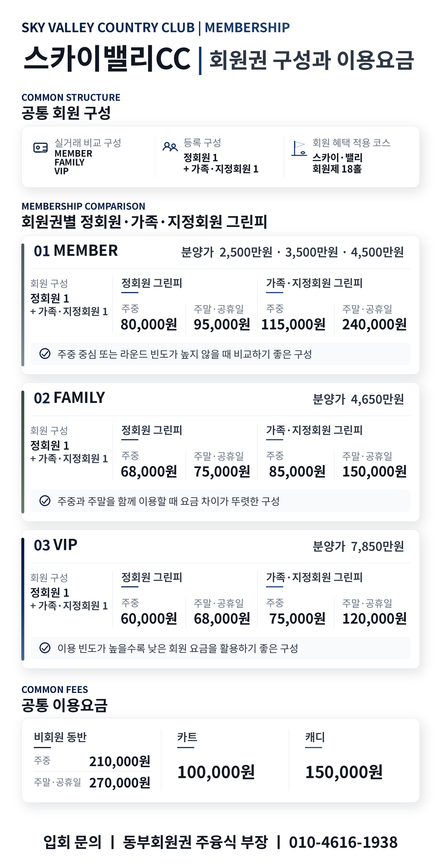Click the two-person registration icon

170,147
